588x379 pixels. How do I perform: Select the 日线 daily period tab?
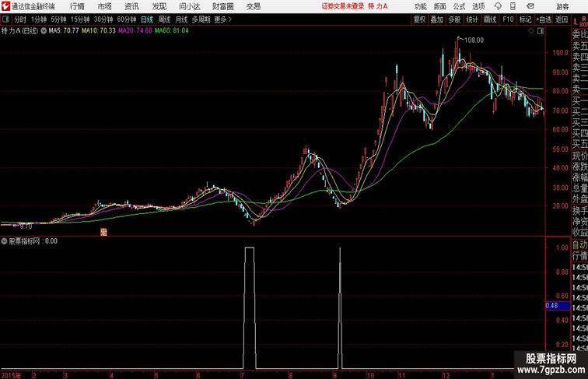click(147, 19)
